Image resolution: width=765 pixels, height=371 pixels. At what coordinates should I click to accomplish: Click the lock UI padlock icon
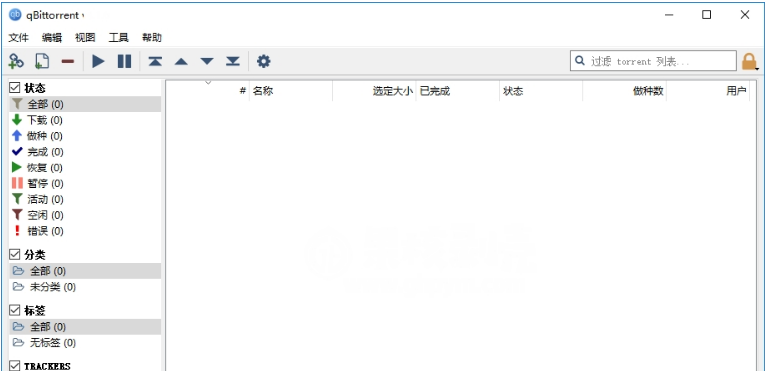pyautogui.click(x=748, y=62)
